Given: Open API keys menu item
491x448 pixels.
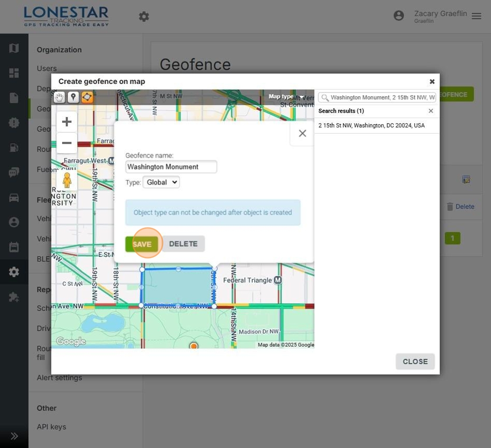Looking at the screenshot, I should point(51,427).
